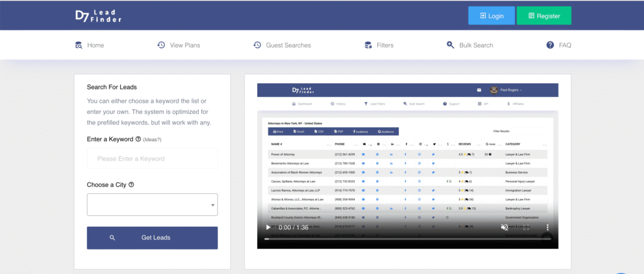Click the Enter a Keyword input field
This screenshot has width=644, height=274.
click(152, 159)
